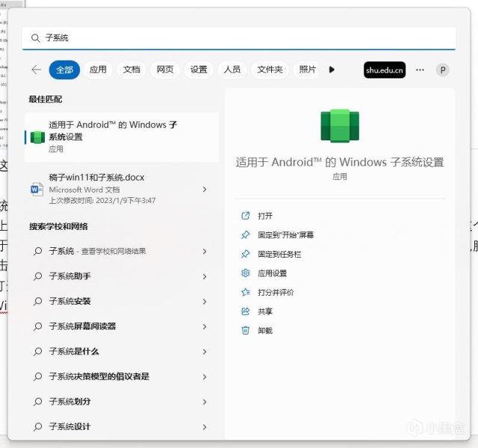Screen dimensions: 478x448
Task: Click pin icon beside 固定到"开始"屏幕
Action: click(246, 234)
